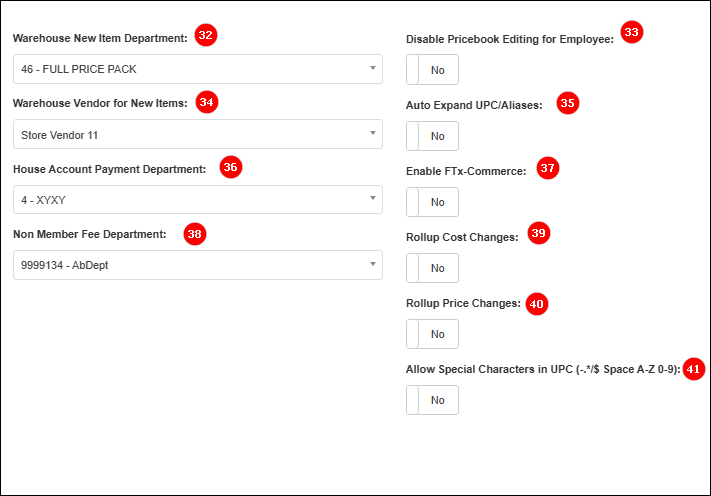Open House Account Payment Department dropdown

tap(197, 199)
